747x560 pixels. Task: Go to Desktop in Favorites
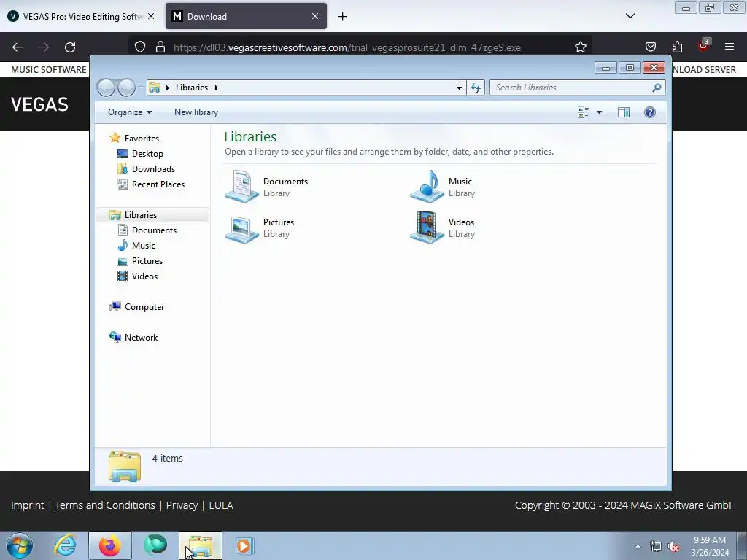[147, 153]
